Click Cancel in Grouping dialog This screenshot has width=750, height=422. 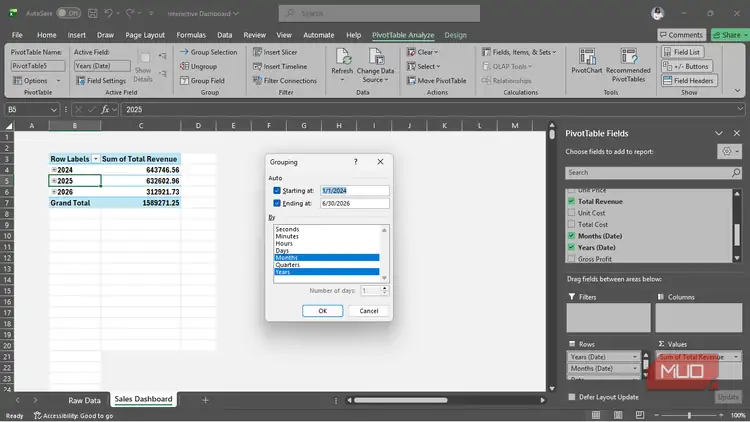click(x=369, y=311)
